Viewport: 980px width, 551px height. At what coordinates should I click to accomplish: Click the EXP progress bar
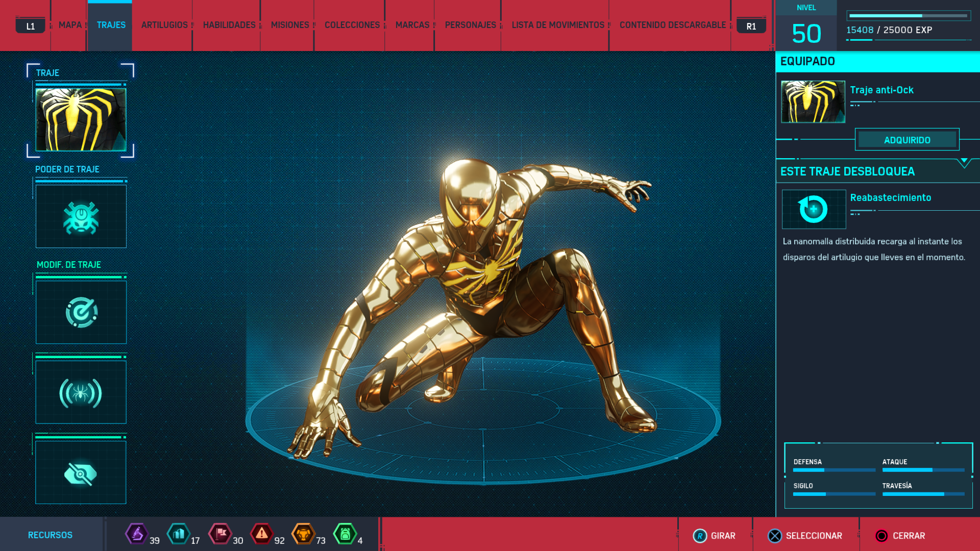908,16
